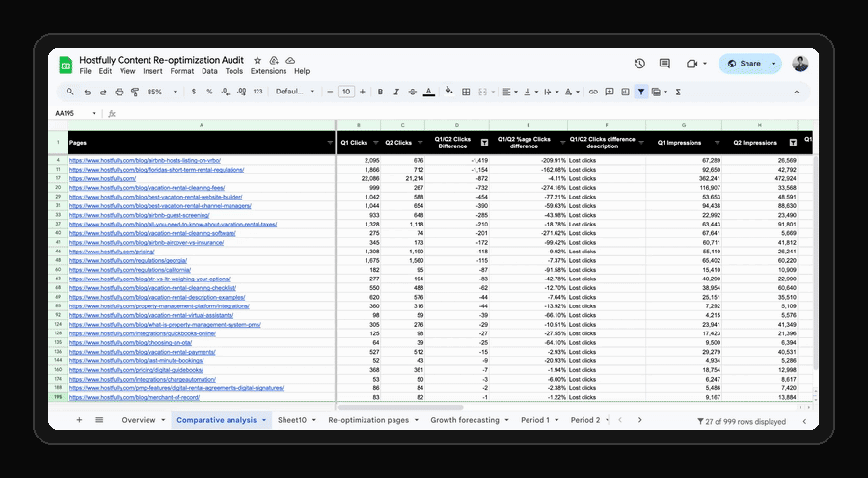Switch to the Overview sheet tab
The width and height of the screenshot is (868, 478).
[x=138, y=420]
